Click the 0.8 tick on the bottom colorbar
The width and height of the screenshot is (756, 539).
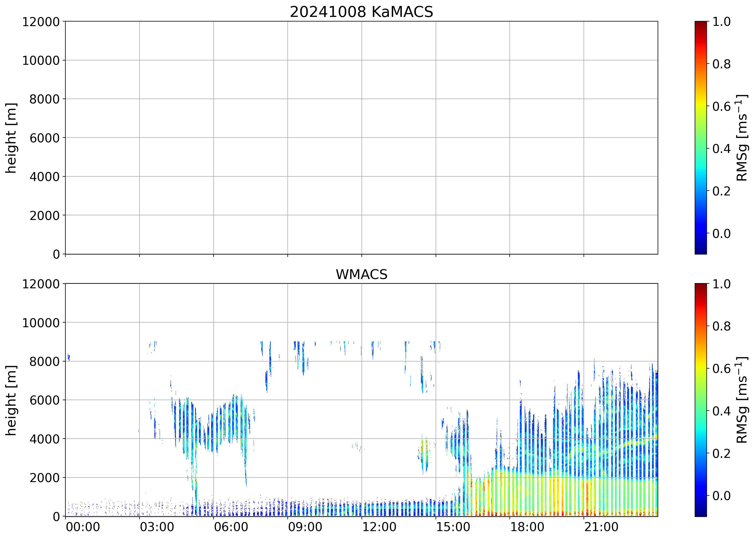721,326
